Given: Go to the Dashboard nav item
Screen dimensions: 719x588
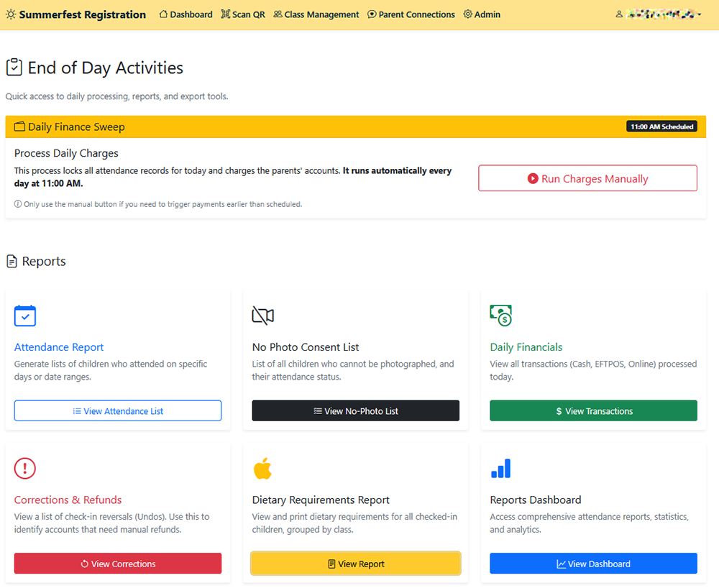Looking at the screenshot, I should click(186, 14).
